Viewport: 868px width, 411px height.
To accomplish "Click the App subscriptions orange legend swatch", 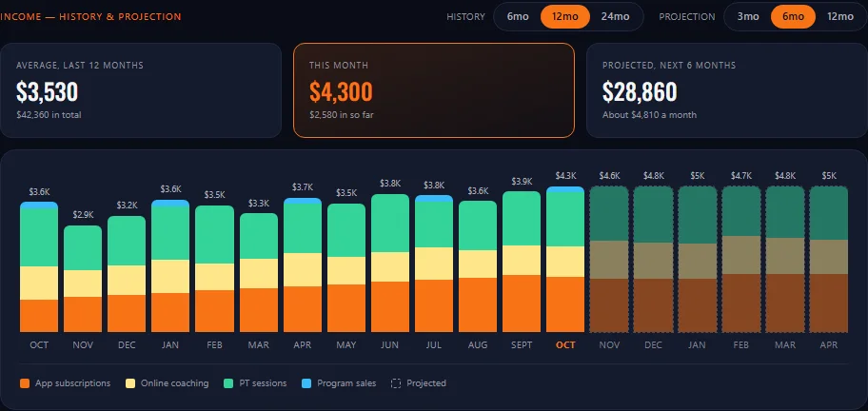I will coord(25,383).
